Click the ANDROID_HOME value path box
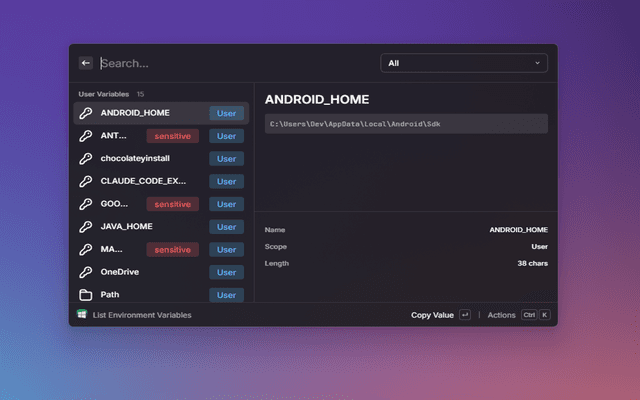The height and width of the screenshot is (400, 640). pyautogui.click(x=406, y=123)
